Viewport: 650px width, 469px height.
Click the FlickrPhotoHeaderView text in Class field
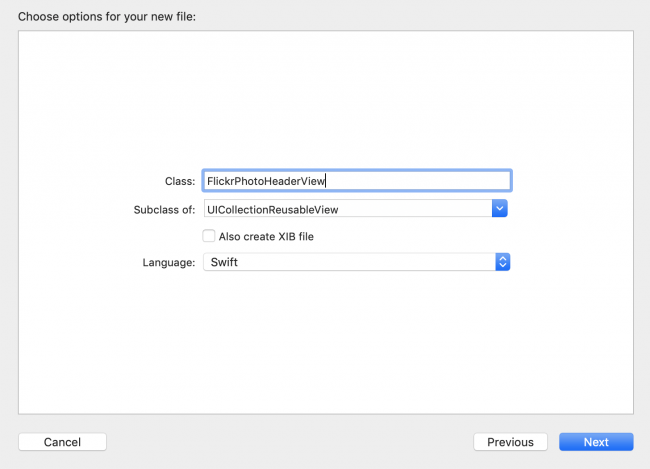[266, 181]
